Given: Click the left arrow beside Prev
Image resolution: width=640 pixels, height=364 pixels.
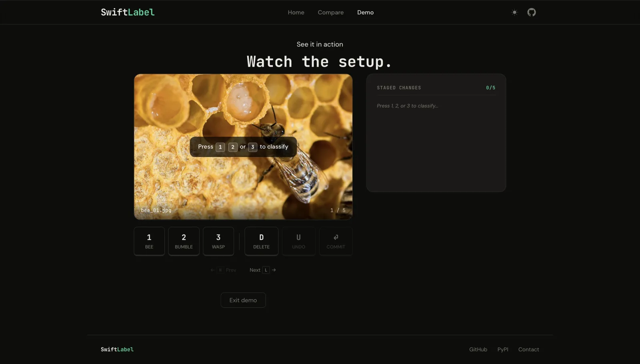Looking at the screenshot, I should [x=212, y=270].
